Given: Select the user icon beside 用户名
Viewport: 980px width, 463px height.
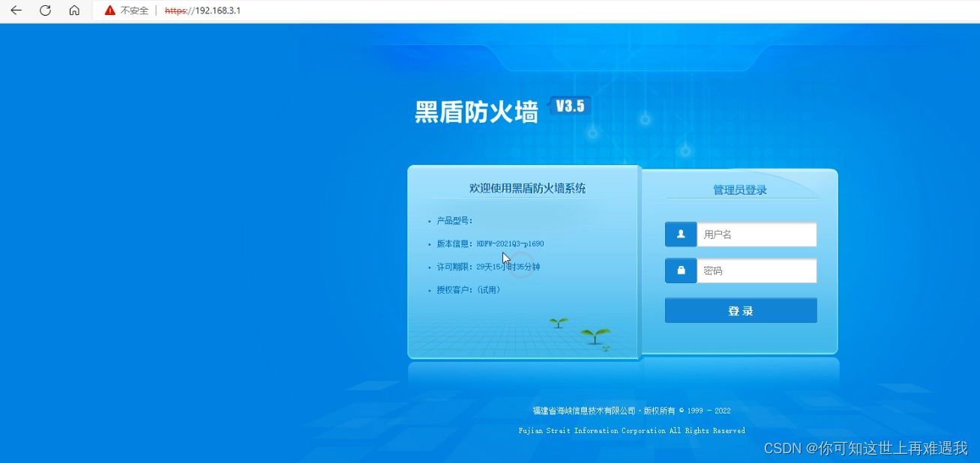Looking at the screenshot, I should pos(681,234).
